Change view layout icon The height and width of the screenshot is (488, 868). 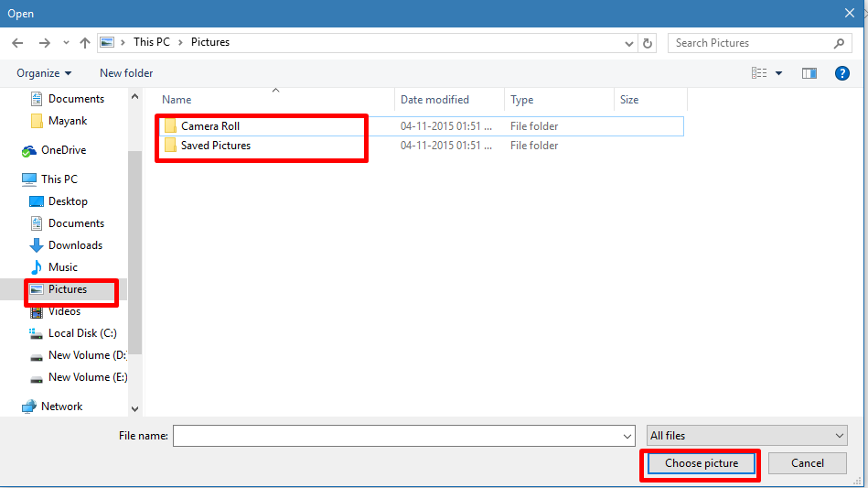pyautogui.click(x=759, y=73)
